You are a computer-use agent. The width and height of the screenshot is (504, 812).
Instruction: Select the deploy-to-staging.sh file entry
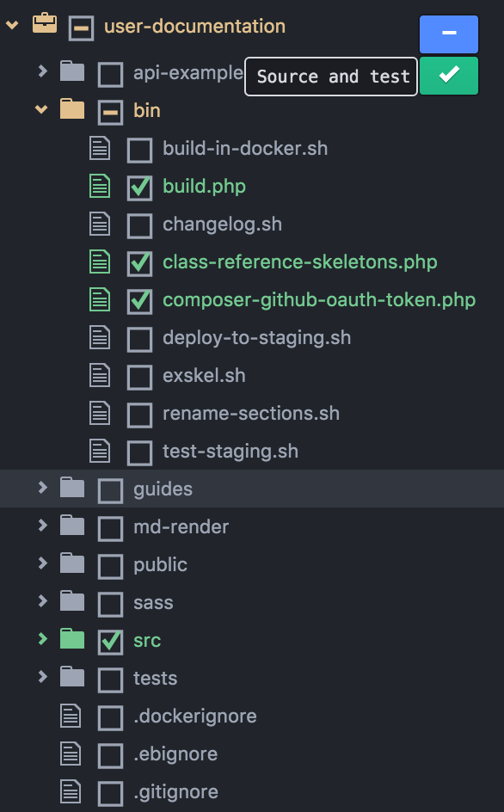coord(257,338)
